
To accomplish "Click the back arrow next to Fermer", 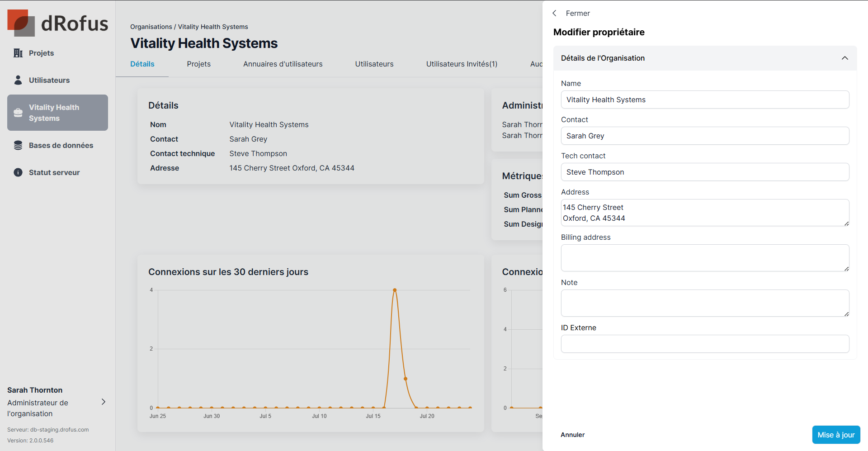I will (555, 13).
